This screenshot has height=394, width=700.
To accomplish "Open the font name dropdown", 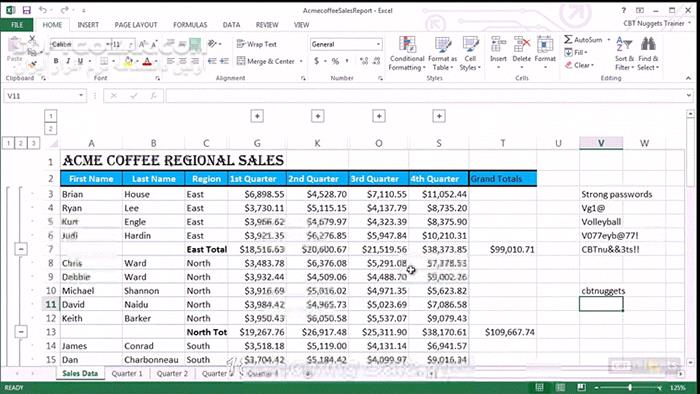I will tap(107, 44).
